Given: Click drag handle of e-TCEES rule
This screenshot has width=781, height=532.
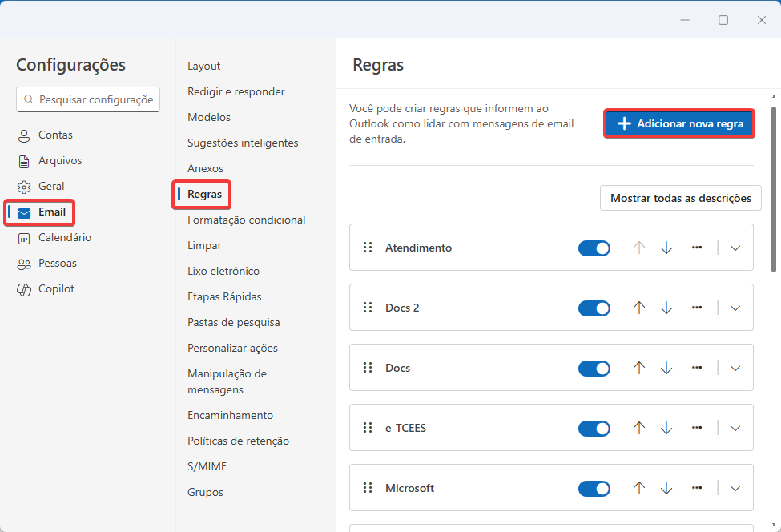Looking at the screenshot, I should click(368, 428).
